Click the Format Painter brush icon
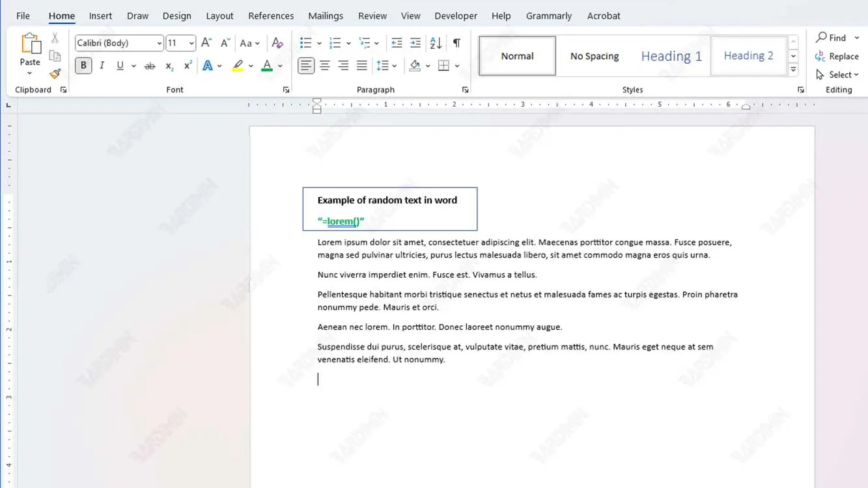 tap(55, 74)
